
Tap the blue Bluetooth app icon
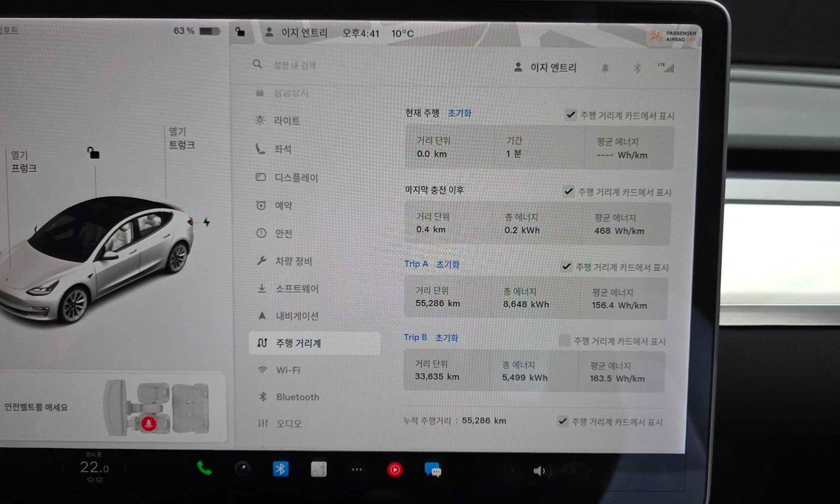pos(281,469)
